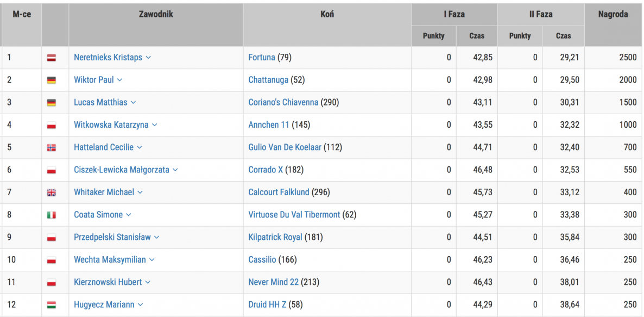Viewport: 644px width, 317px height.
Task: Click the Italian flag beside Coata Simone
Action: coord(52,215)
